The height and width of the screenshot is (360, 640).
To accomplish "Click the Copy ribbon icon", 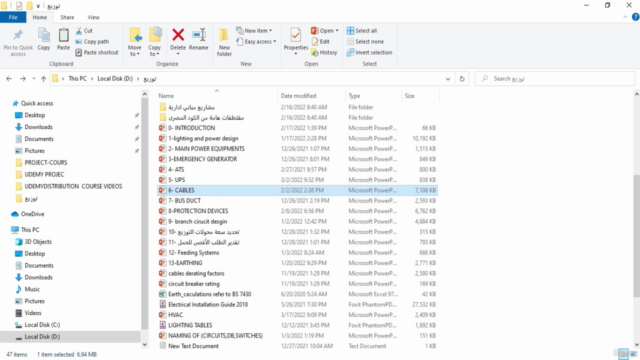I will [44, 40].
